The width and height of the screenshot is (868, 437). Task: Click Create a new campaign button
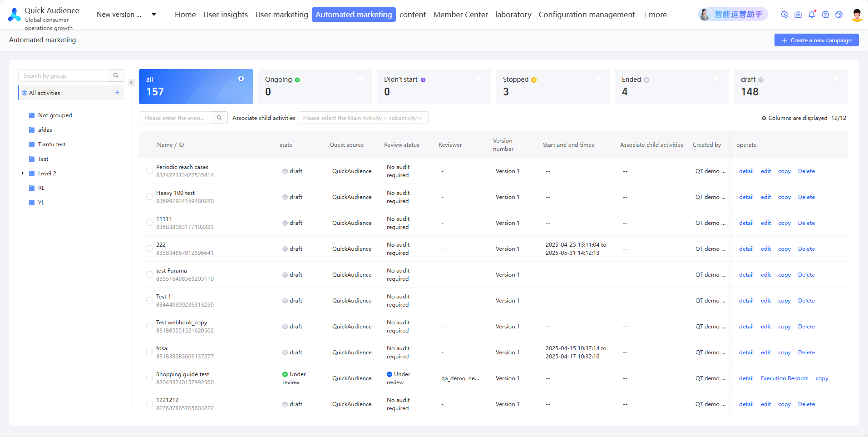click(816, 40)
